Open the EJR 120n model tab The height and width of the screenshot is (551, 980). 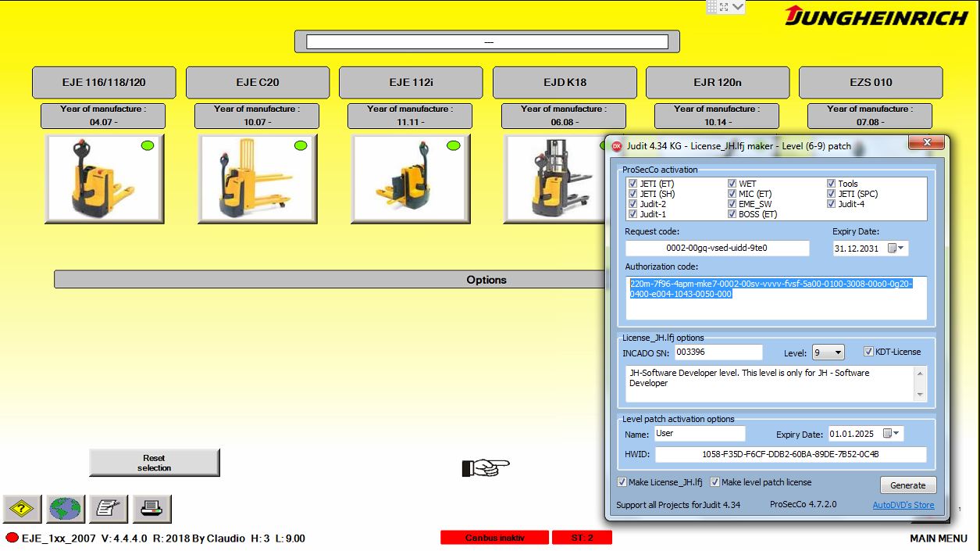point(717,82)
